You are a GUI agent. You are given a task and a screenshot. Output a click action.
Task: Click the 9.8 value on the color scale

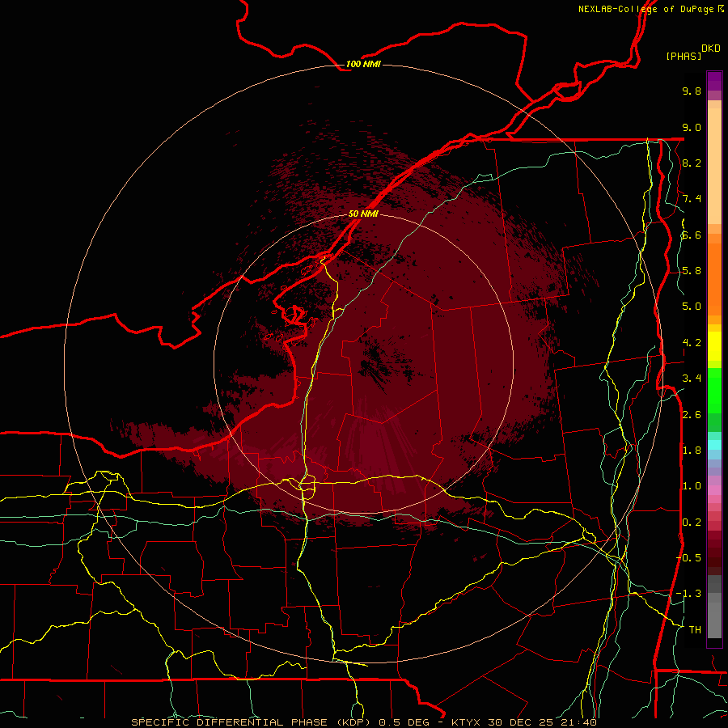[x=692, y=91]
